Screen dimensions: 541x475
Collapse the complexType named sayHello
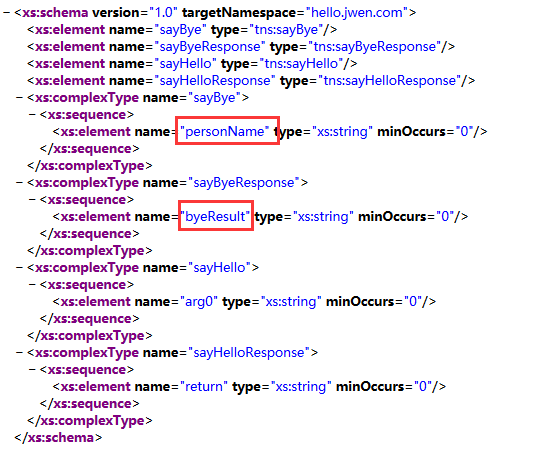tap(19, 268)
